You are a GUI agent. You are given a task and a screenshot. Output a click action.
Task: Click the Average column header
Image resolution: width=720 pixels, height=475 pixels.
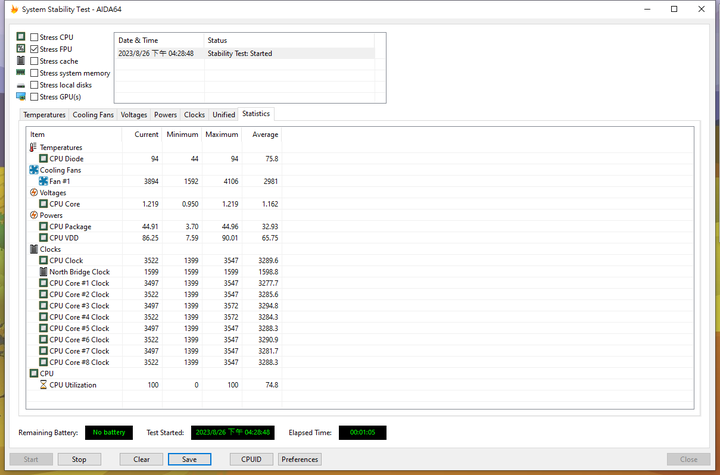click(x=262, y=135)
